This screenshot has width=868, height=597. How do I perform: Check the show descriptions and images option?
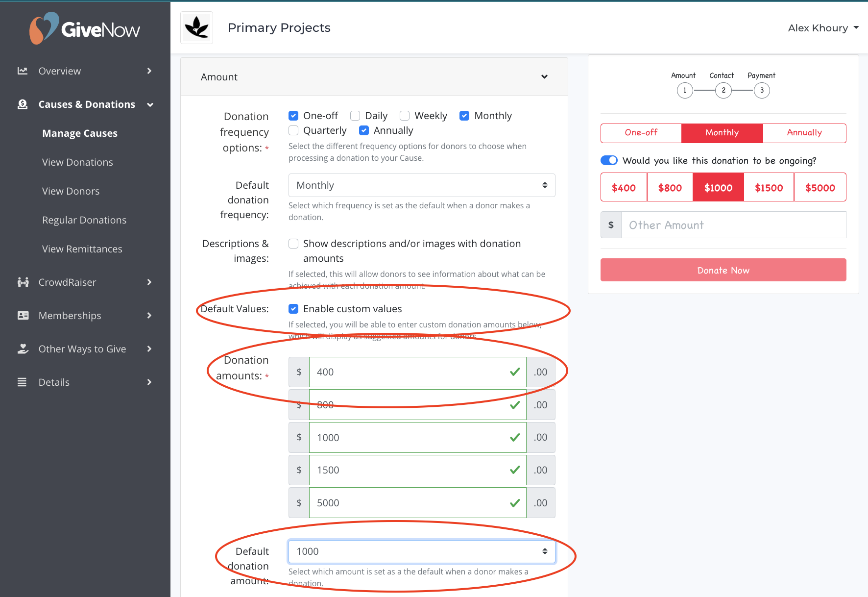click(293, 243)
